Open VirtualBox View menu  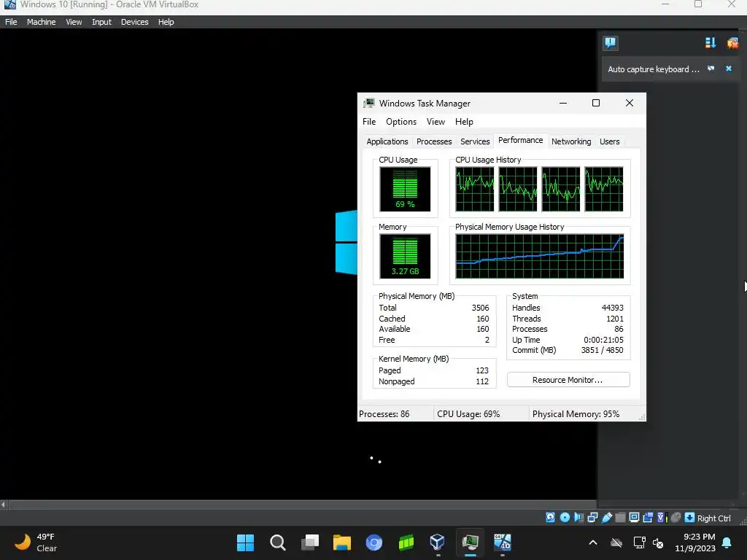click(x=74, y=22)
